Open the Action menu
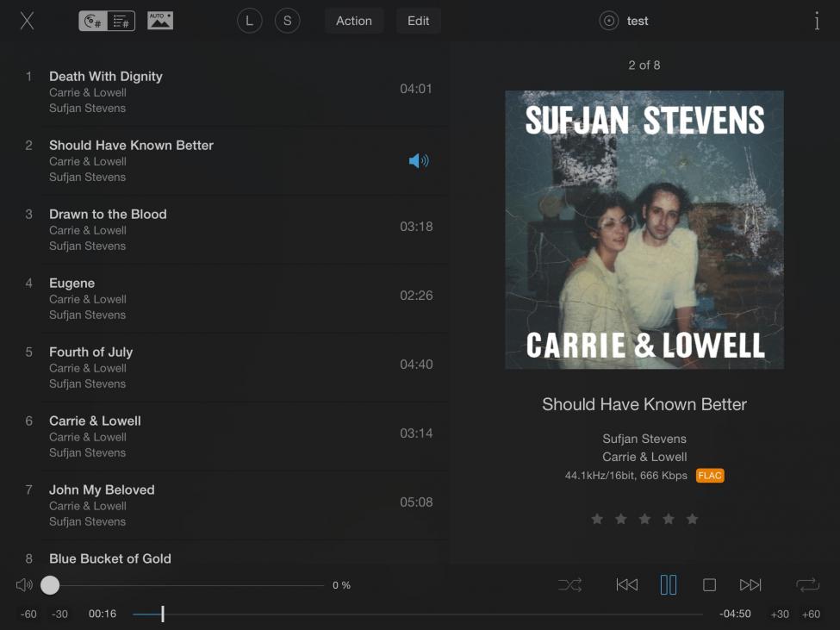Screen dimensions: 840x630 (353, 21)
